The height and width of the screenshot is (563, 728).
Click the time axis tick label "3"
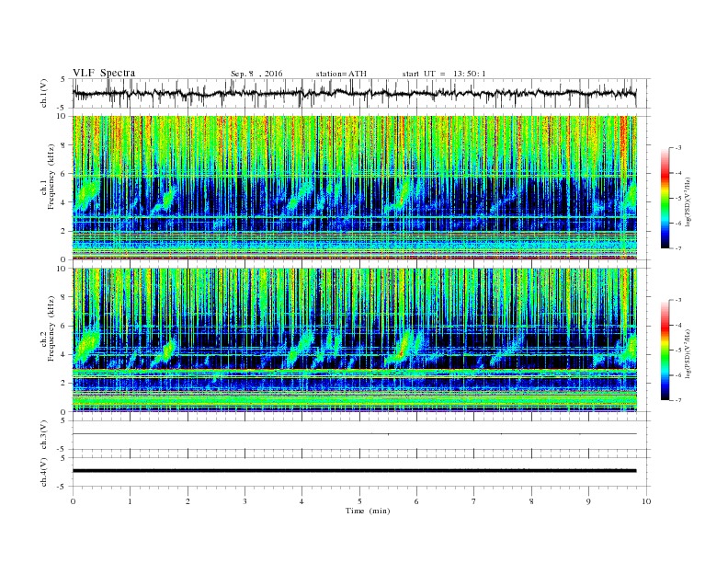tap(245, 501)
